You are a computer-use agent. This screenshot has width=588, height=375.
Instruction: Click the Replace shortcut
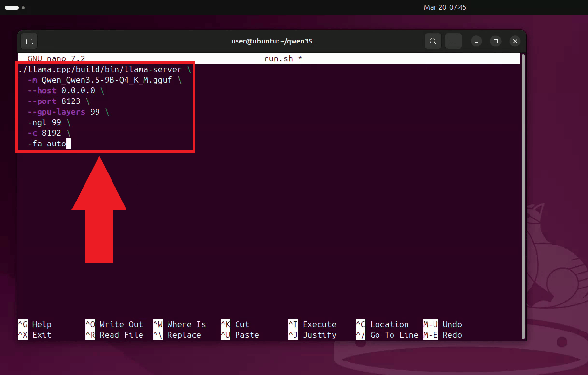pyautogui.click(x=181, y=335)
